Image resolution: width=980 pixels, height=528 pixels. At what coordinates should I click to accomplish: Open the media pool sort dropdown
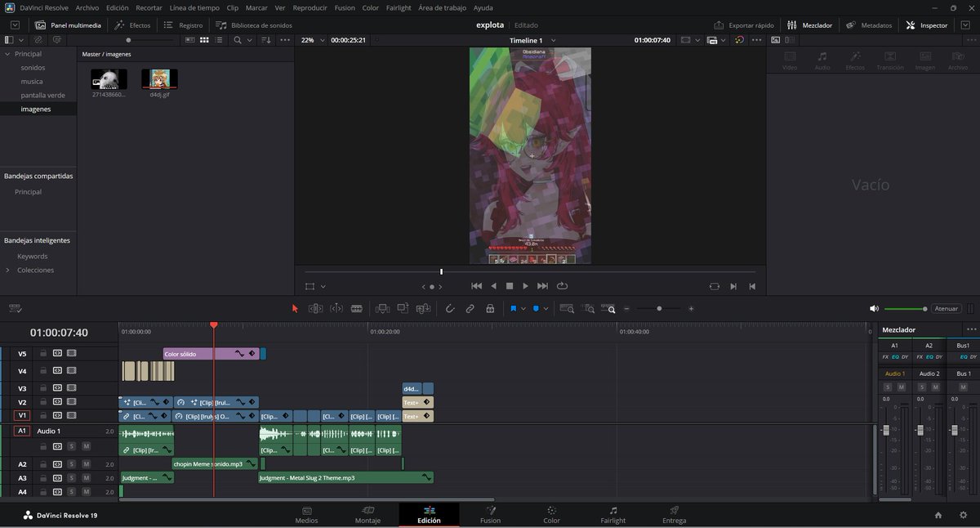tap(265, 40)
